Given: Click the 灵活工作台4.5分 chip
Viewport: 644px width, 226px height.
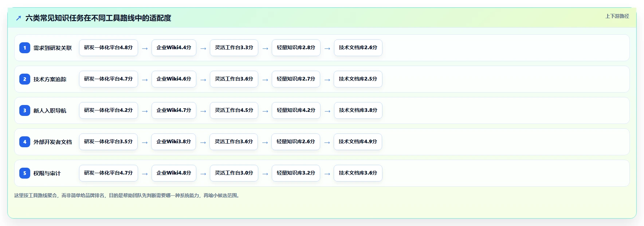Looking at the screenshot, I should pos(234,110).
